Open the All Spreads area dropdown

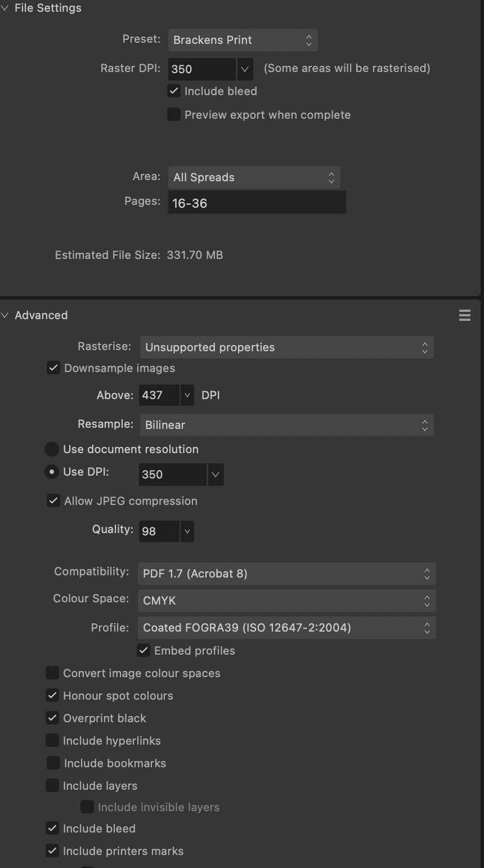click(254, 177)
